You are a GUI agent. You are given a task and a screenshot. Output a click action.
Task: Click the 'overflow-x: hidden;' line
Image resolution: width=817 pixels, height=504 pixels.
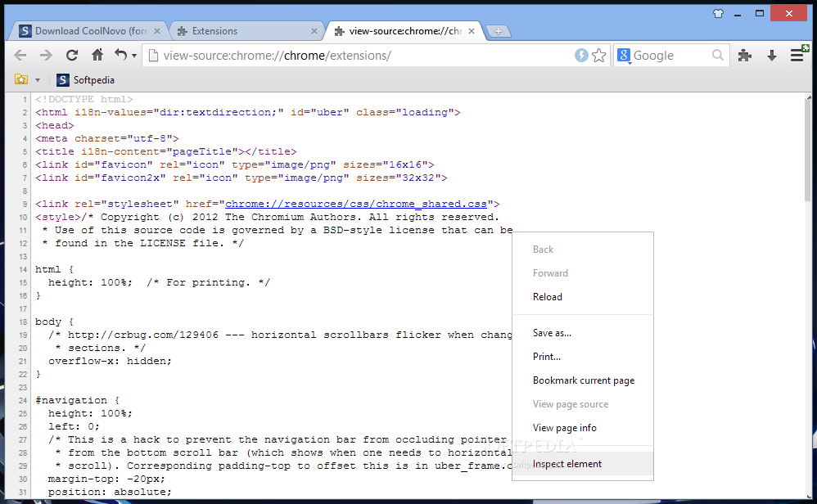[110, 361]
